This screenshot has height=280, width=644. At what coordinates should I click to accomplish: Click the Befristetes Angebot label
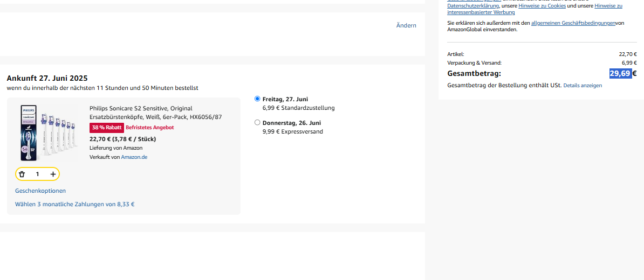[149, 128]
